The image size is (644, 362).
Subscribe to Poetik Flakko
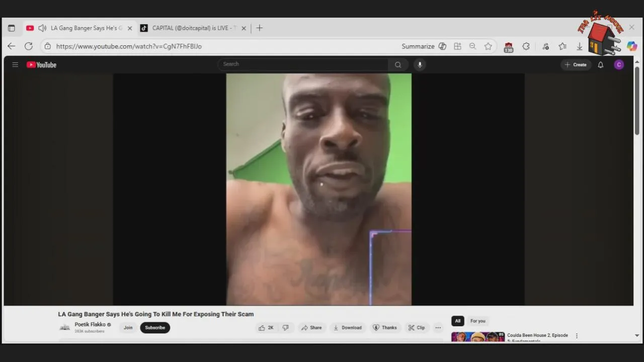pos(155,328)
